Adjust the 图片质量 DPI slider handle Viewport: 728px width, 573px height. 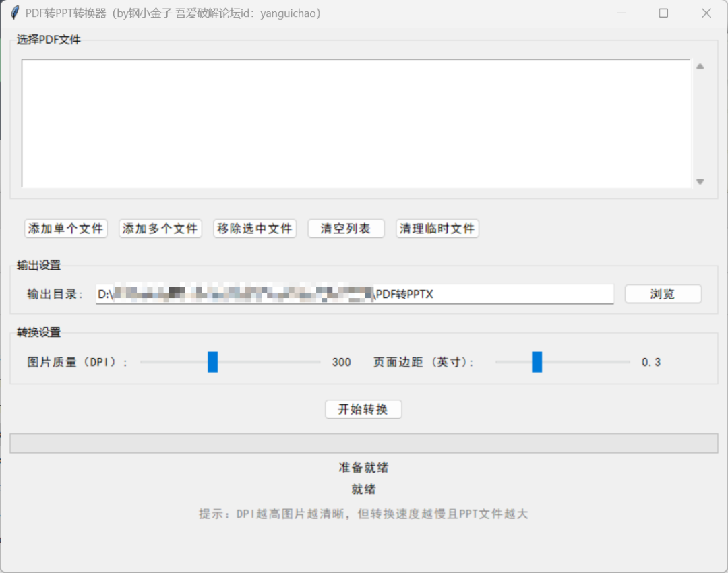pos(212,362)
